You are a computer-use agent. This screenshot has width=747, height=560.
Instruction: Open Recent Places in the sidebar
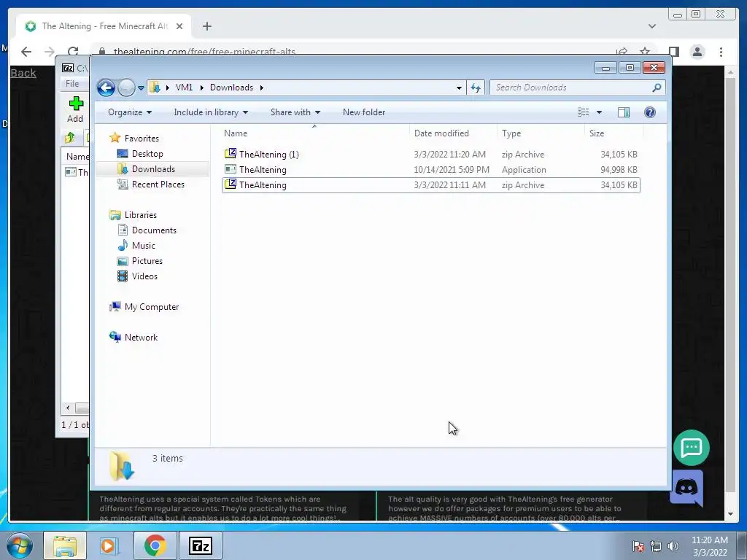pos(158,184)
